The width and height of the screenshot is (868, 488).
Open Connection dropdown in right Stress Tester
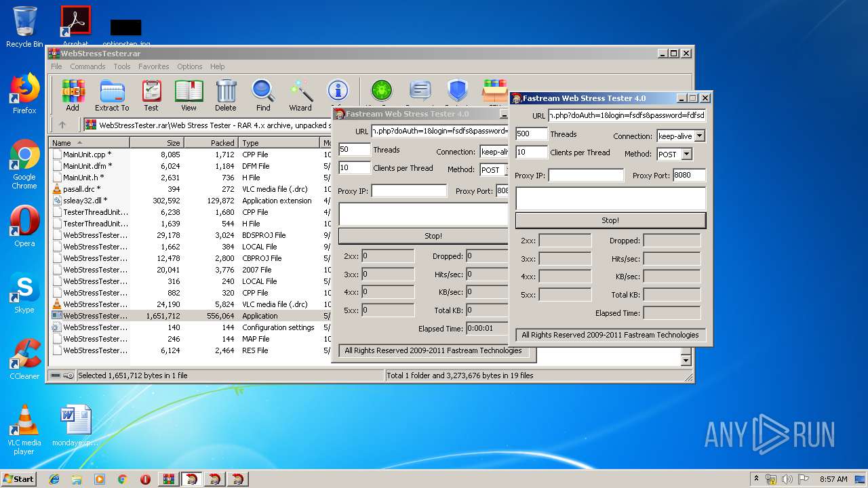[699, 136]
